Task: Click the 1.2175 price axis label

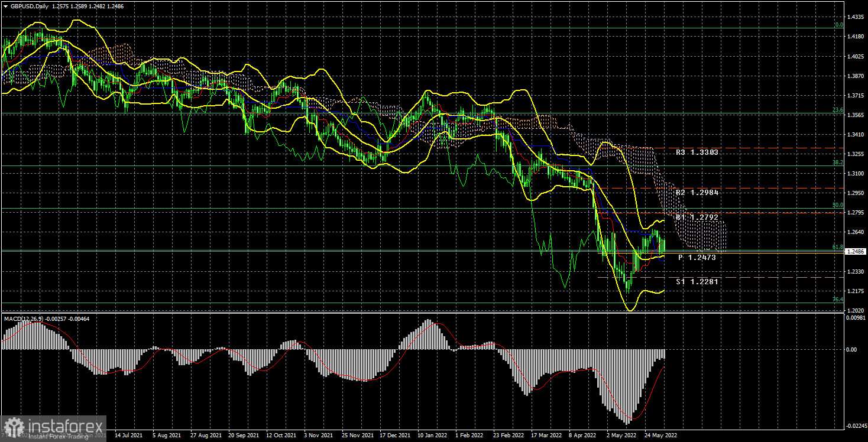Action: (x=856, y=290)
